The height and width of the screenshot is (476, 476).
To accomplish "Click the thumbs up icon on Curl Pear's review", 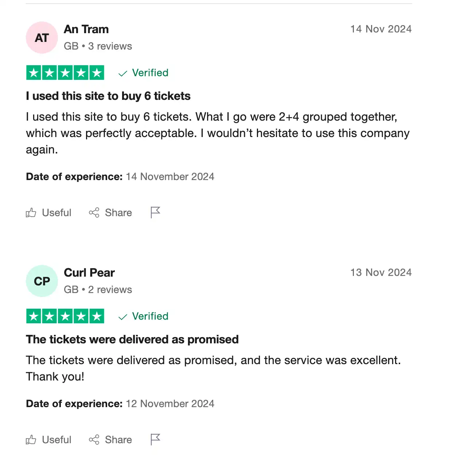I will (31, 440).
